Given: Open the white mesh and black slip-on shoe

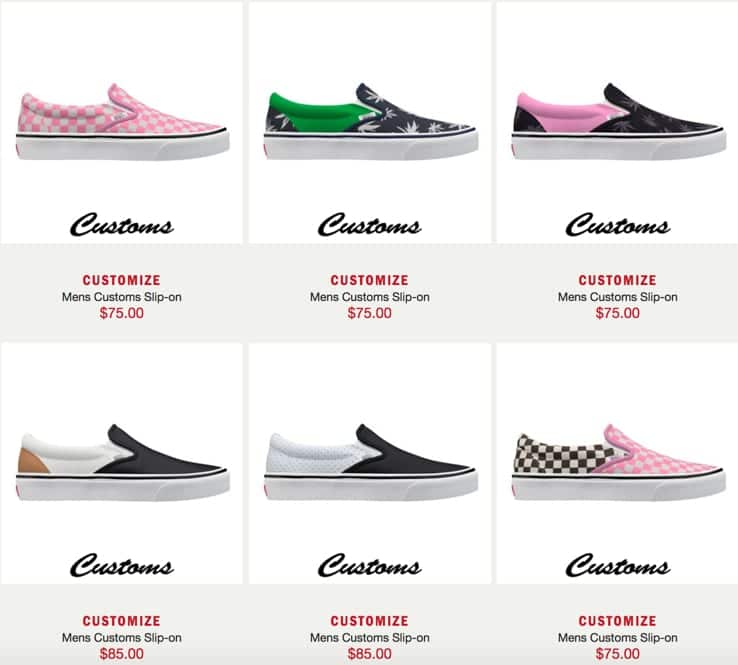Looking at the screenshot, I should coord(370,462).
